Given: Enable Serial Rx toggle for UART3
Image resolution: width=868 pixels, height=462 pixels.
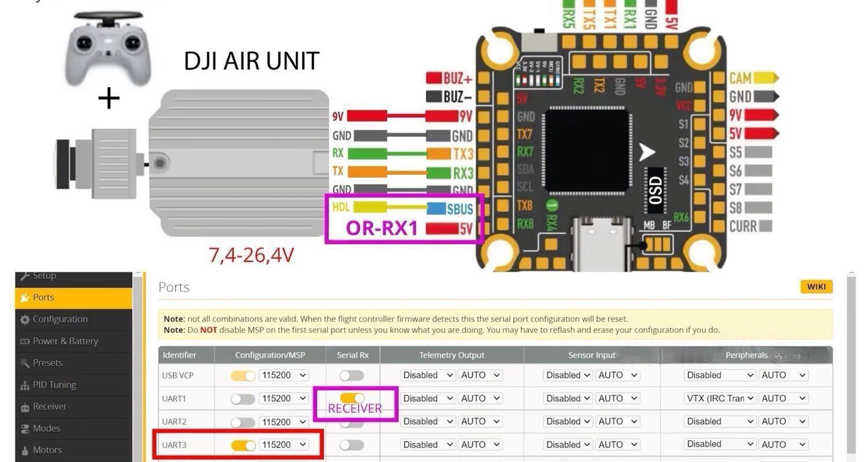Looking at the screenshot, I should [x=352, y=445].
